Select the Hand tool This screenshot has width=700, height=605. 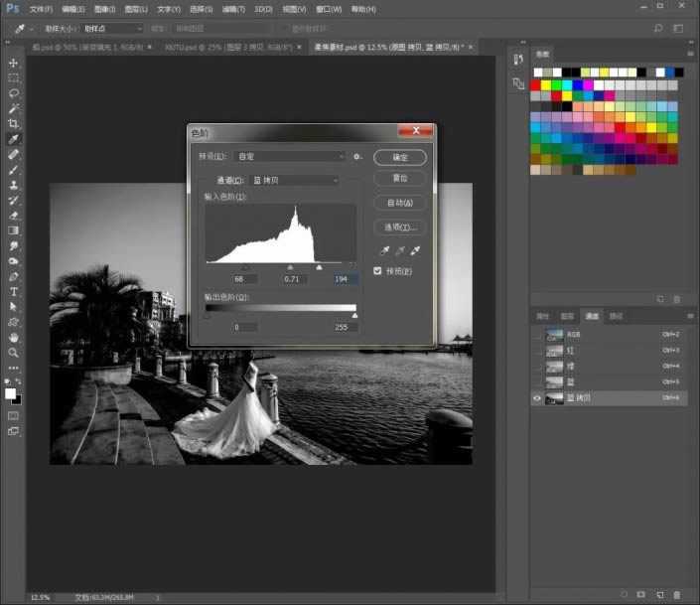tap(14, 338)
